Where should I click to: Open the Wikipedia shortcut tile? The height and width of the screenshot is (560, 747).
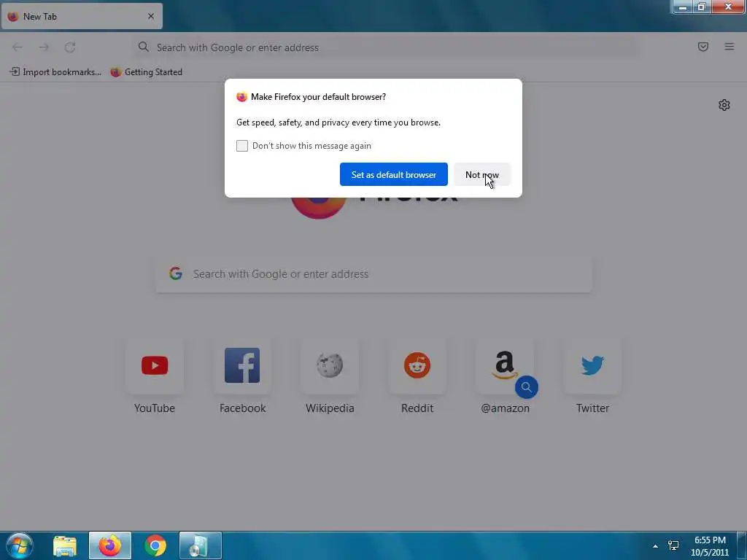(330, 366)
